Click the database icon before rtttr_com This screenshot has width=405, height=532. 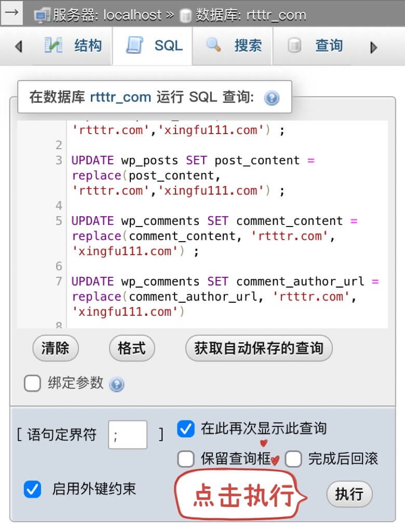185,16
